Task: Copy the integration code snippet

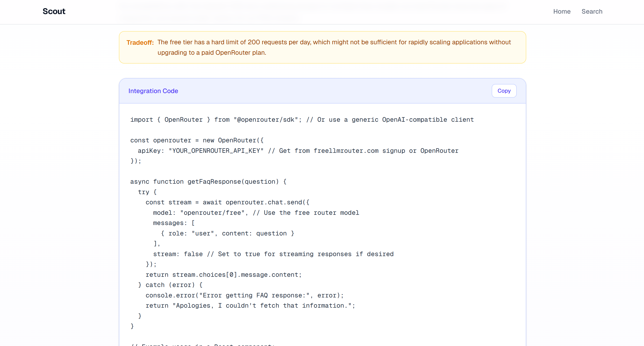Action: 504,91
